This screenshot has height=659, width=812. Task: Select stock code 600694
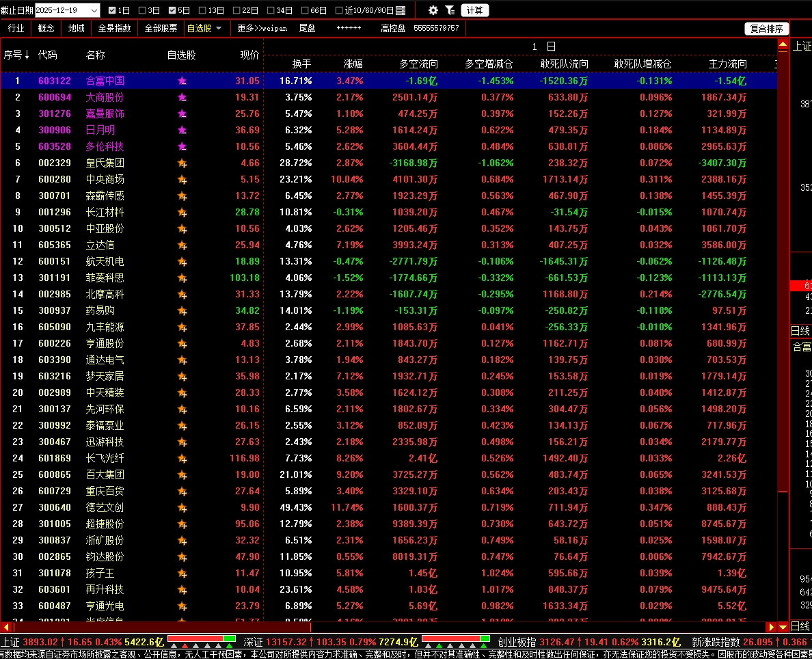point(55,97)
